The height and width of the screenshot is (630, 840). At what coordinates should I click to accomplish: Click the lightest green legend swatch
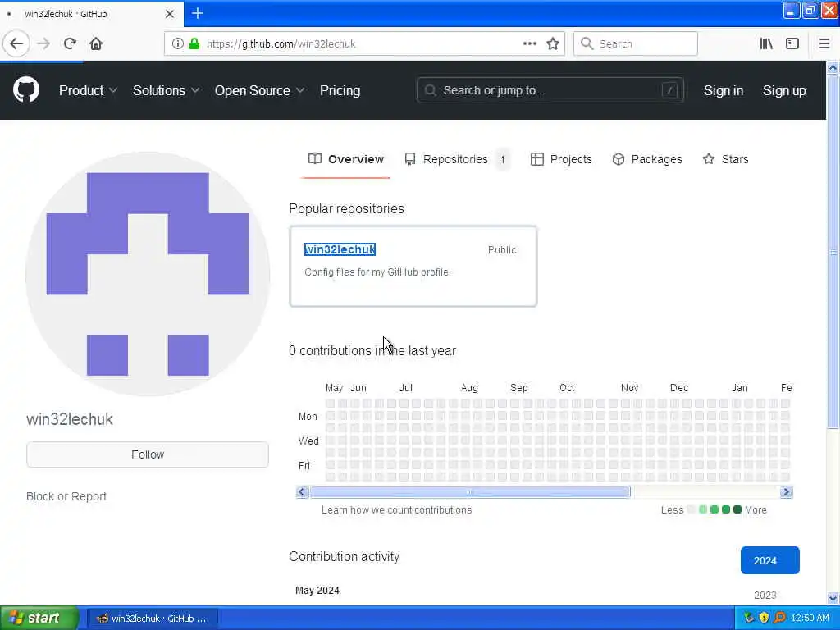click(703, 509)
